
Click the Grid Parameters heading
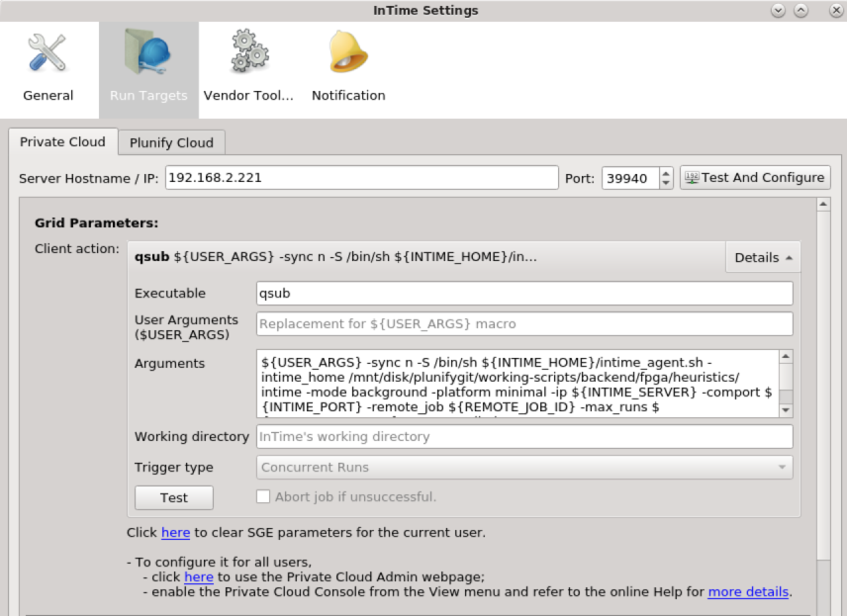click(x=97, y=223)
